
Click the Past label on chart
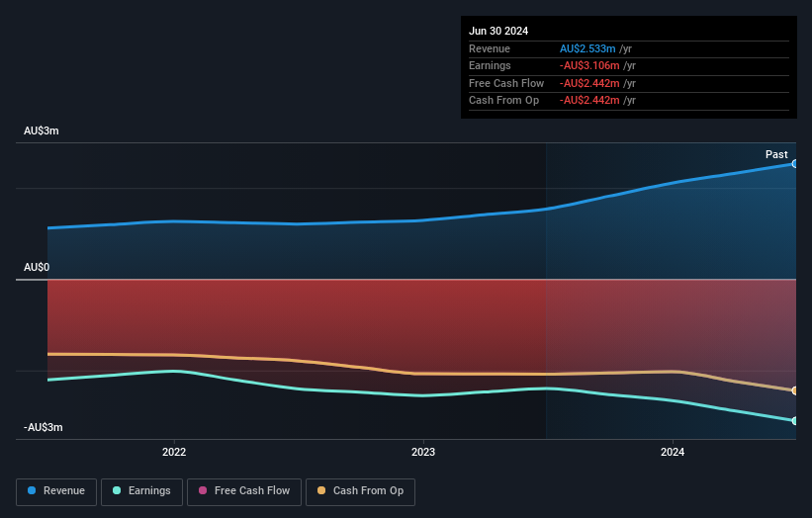776,154
